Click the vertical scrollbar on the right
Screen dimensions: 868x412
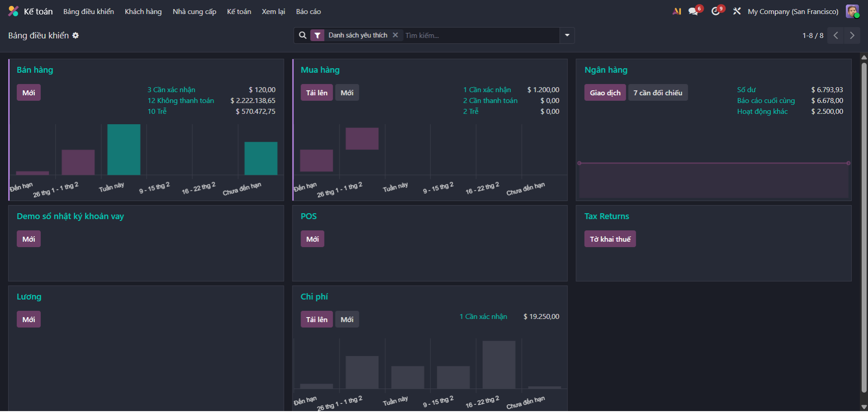[x=864, y=226]
